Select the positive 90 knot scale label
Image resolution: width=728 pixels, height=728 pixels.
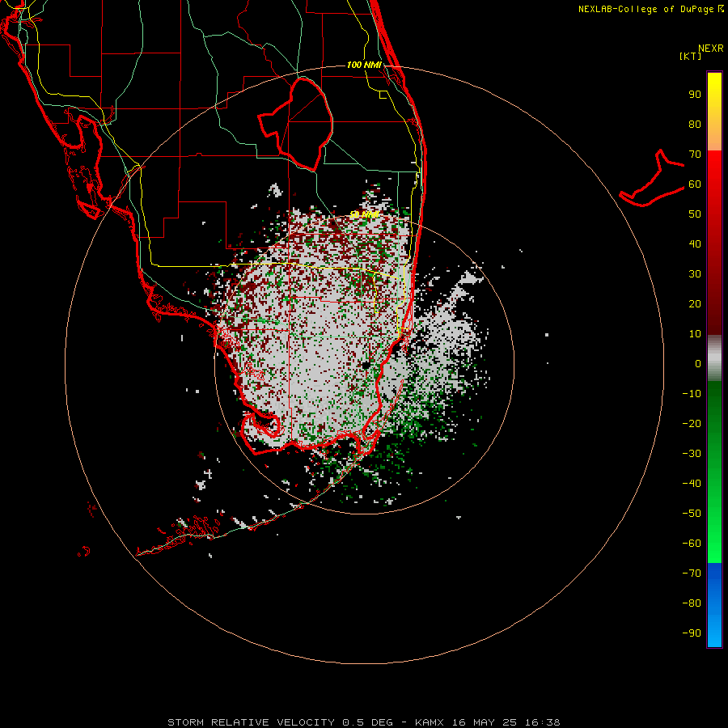(695, 95)
